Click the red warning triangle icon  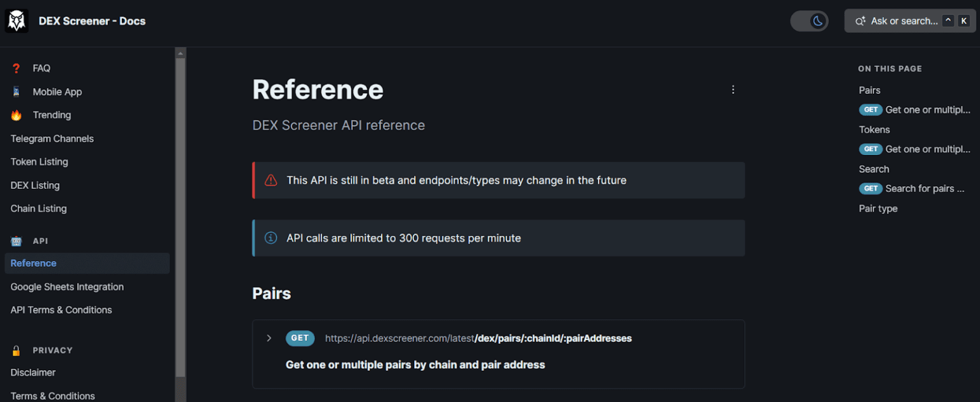click(271, 181)
